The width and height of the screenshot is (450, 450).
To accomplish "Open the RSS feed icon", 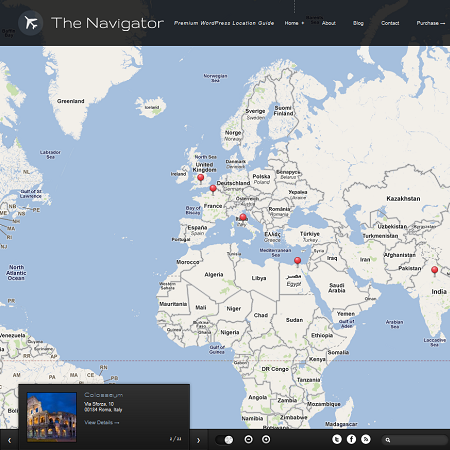I will click(366, 439).
